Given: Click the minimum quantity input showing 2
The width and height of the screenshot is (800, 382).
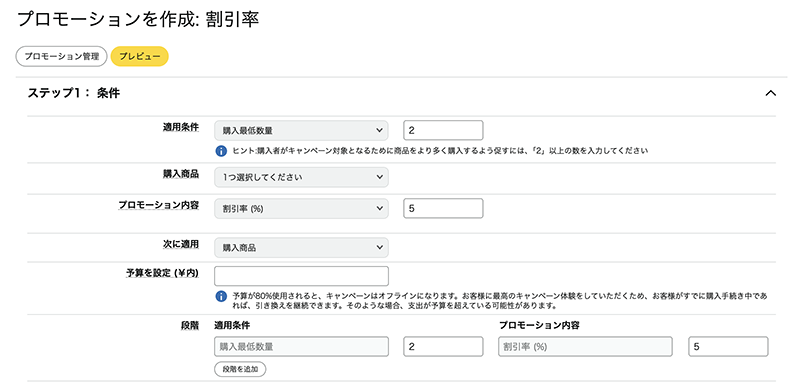Looking at the screenshot, I should click(x=443, y=131).
